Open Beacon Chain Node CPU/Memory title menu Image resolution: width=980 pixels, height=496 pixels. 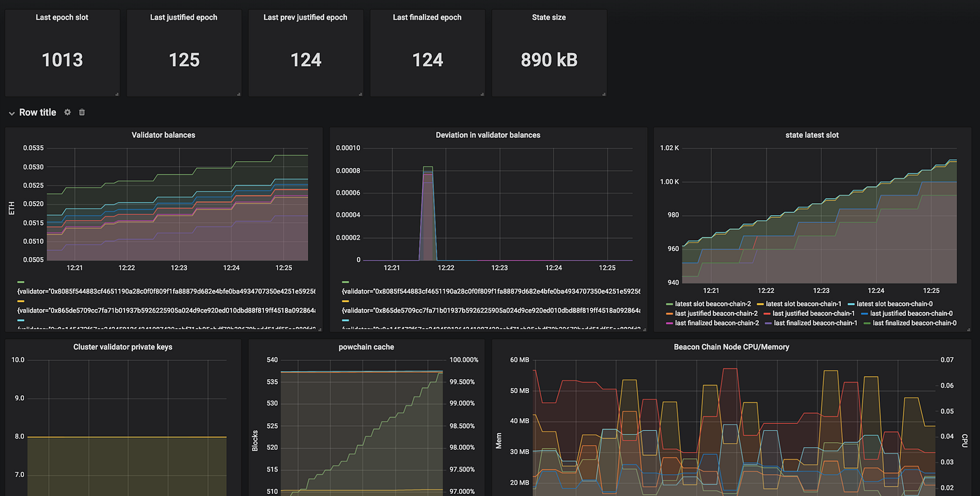[x=731, y=347]
